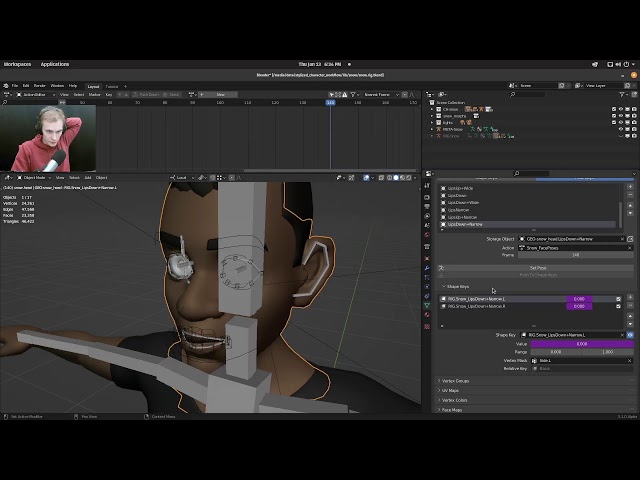
Task: Open the Object properties tab icon
Action: pyautogui.click(x=427, y=258)
